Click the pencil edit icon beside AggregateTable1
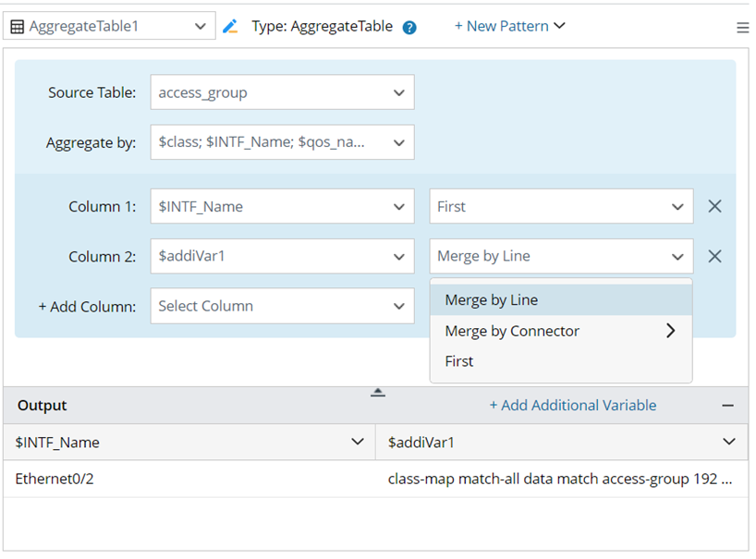 (231, 27)
